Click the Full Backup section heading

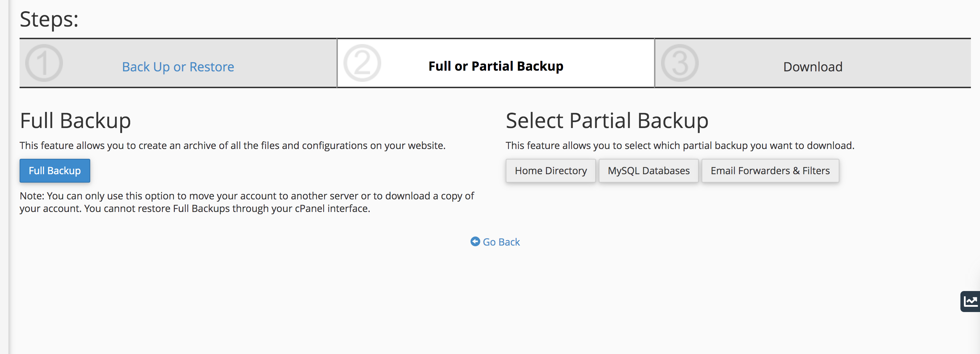pos(75,121)
